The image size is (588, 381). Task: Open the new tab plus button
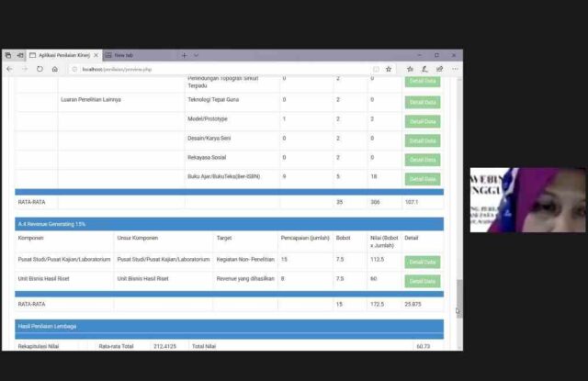point(184,55)
